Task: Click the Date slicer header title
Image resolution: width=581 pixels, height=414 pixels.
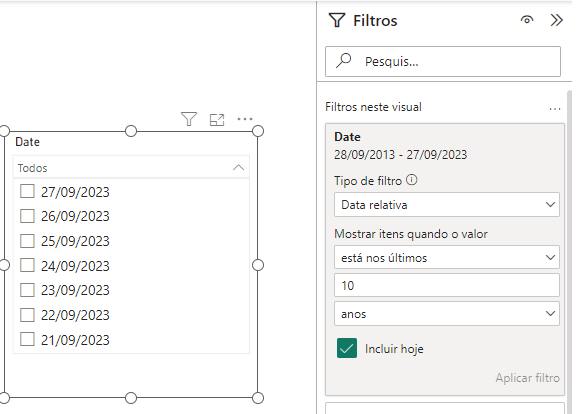Action: (27, 142)
